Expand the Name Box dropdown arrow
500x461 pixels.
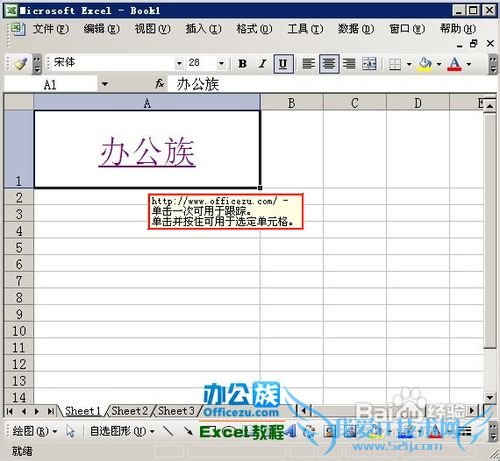(105, 84)
